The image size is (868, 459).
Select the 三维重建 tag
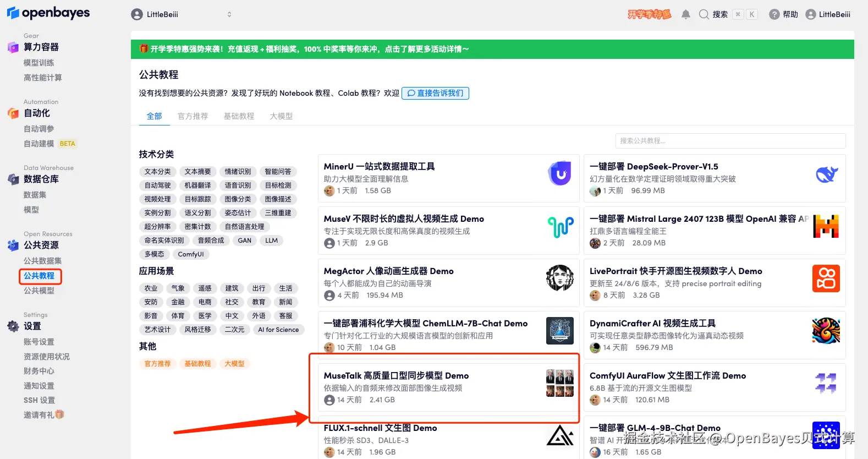coord(278,213)
